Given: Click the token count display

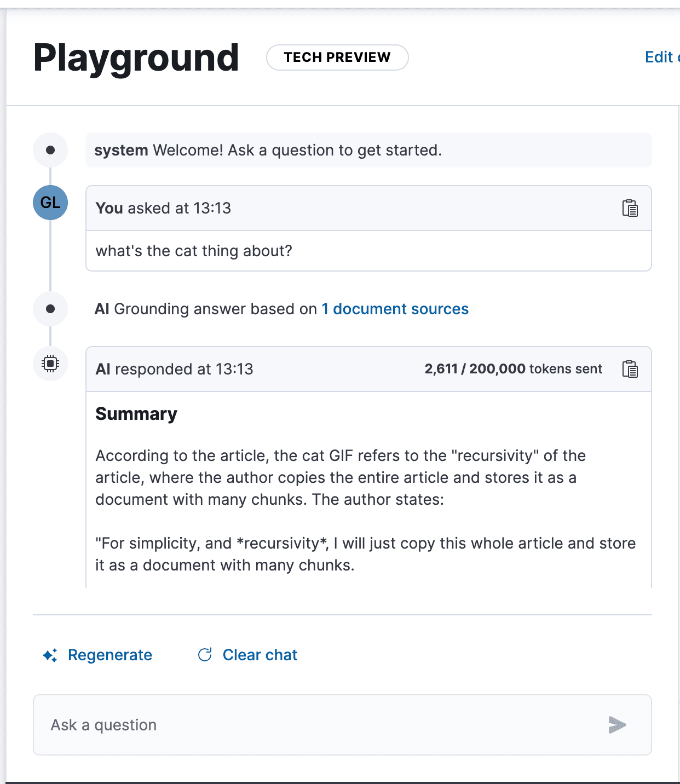Looking at the screenshot, I should [513, 369].
